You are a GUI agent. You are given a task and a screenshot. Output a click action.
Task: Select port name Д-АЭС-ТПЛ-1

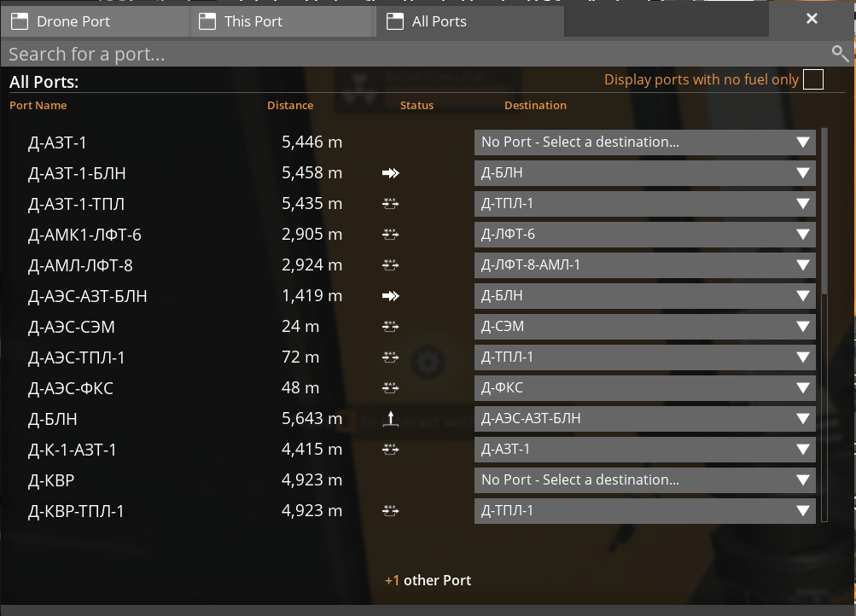click(77, 358)
